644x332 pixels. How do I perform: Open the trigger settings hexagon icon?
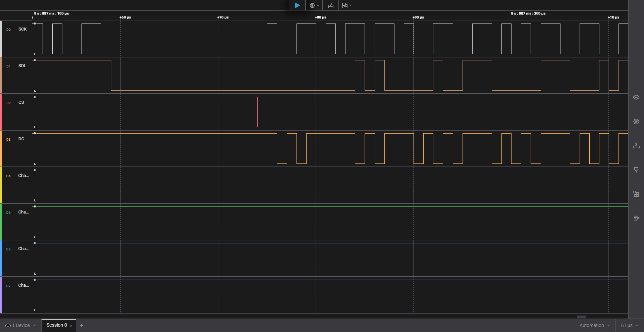312,5
